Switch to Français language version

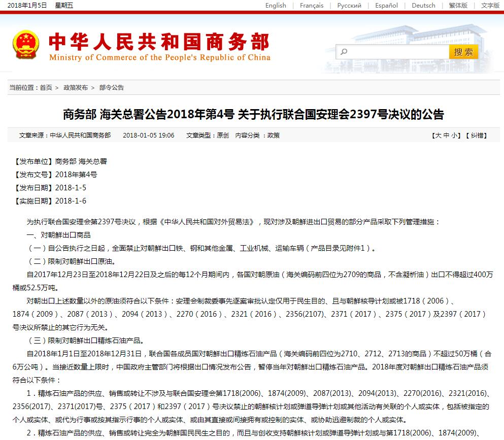click(x=312, y=6)
